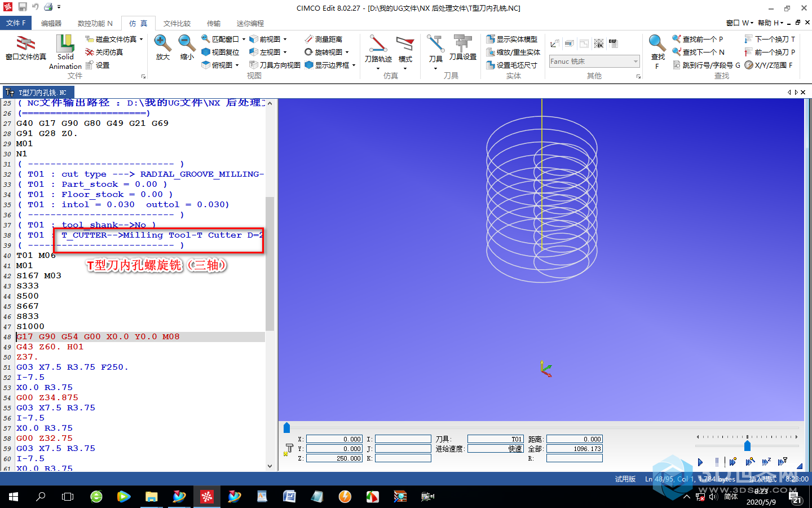812x508 pixels.
Task: Open the Fanuc 铣床 machine type combo box
Action: pyautogui.click(x=594, y=61)
